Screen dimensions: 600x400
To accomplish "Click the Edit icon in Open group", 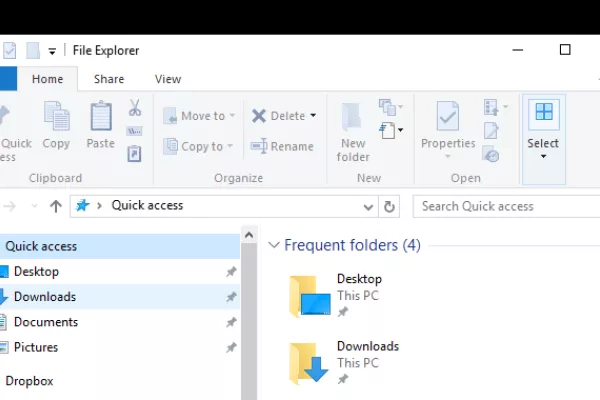I will tap(491, 131).
